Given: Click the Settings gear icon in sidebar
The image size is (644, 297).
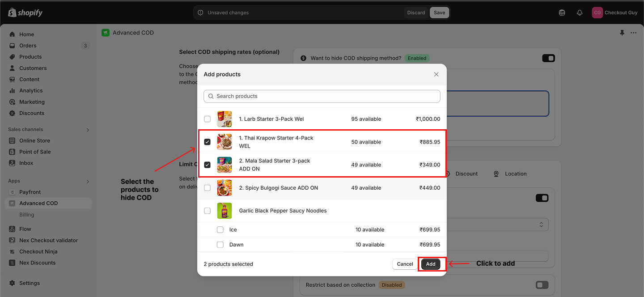Looking at the screenshot, I should tap(12, 283).
